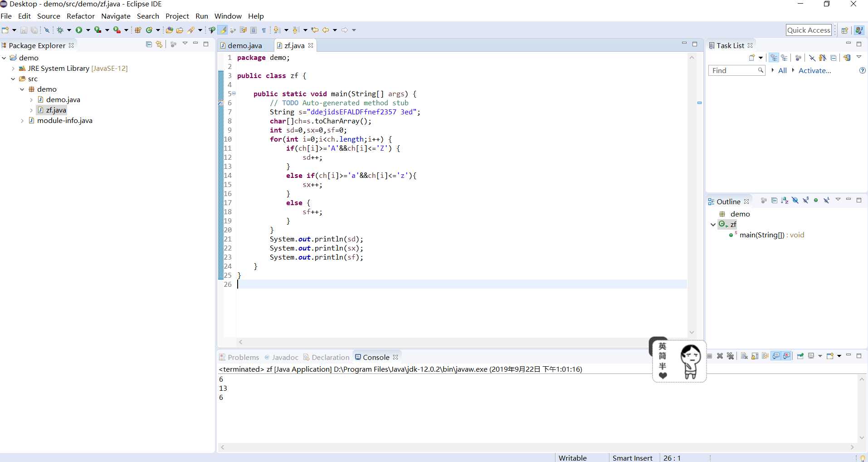The image size is (868, 462).
Task: Open the Declaration tab
Action: (327, 357)
